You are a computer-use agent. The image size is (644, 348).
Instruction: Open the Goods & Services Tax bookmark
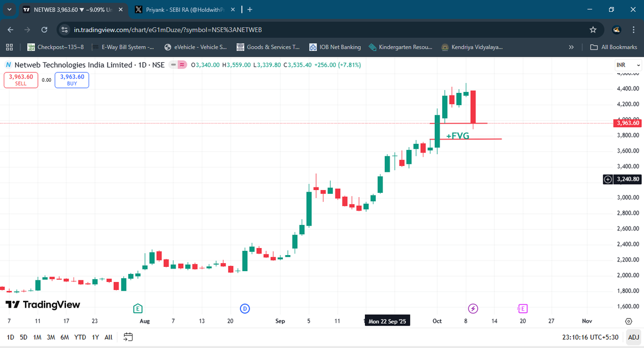pyautogui.click(x=267, y=47)
